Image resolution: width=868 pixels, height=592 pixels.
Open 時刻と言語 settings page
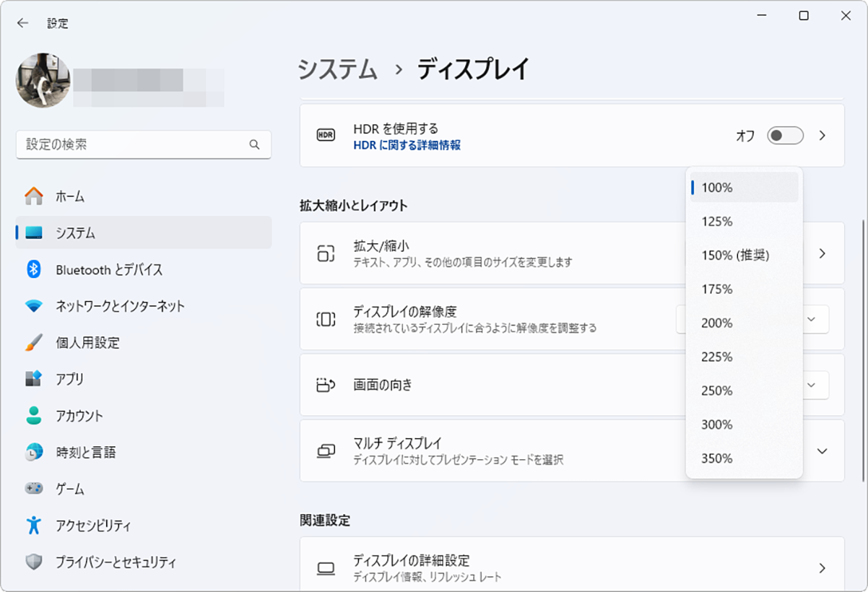point(85,453)
